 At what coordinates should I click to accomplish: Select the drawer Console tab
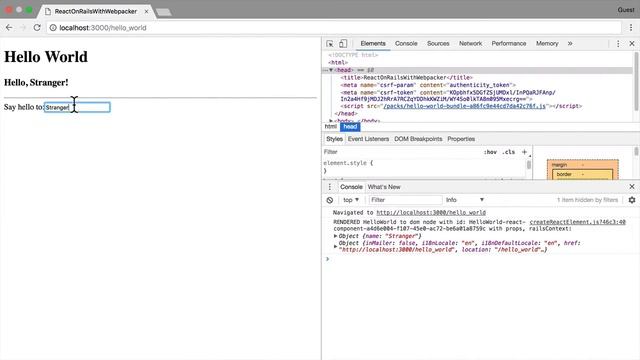coord(351,187)
